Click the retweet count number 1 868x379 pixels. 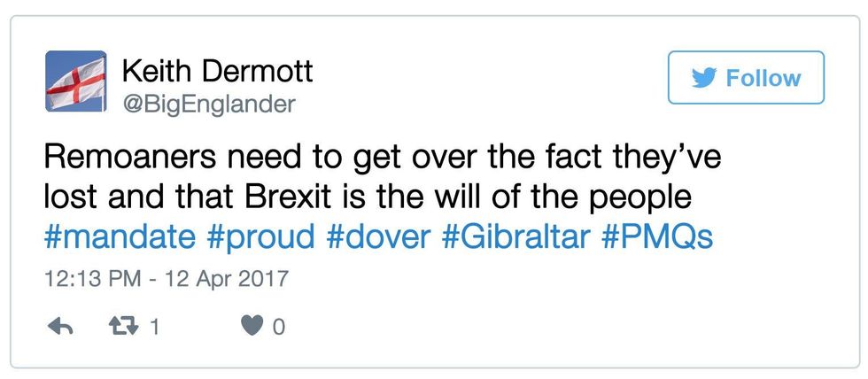pyautogui.click(x=155, y=328)
